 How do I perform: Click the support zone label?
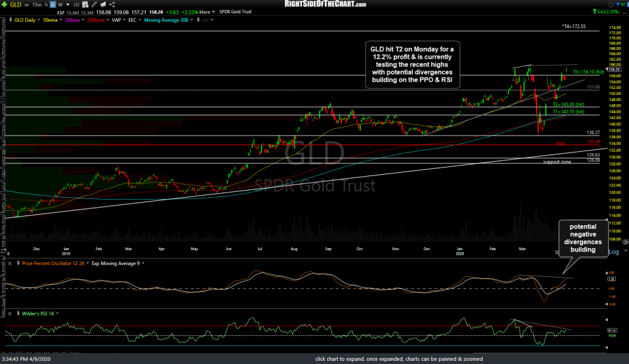tap(557, 162)
